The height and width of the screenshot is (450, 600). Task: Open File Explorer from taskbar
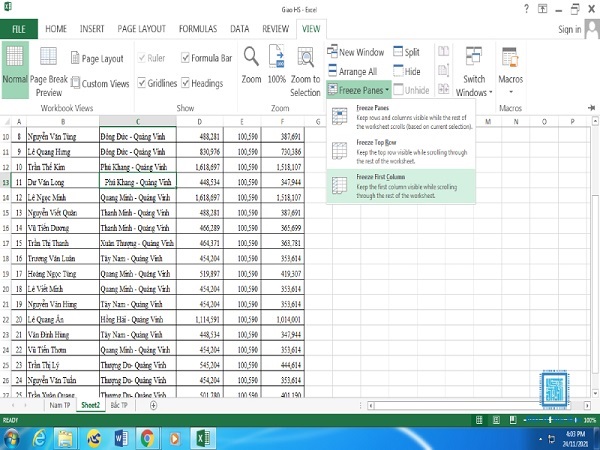[66, 438]
